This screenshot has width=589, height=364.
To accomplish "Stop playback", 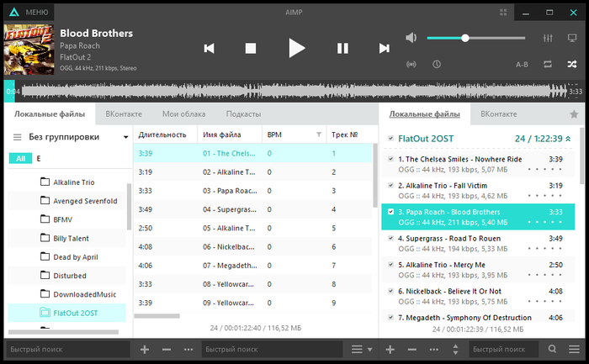I will pyautogui.click(x=251, y=49).
